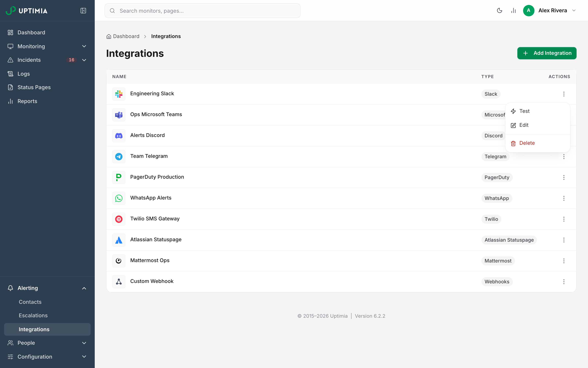Open the stats bars icon in header
The width and height of the screenshot is (588, 368).
tap(513, 10)
